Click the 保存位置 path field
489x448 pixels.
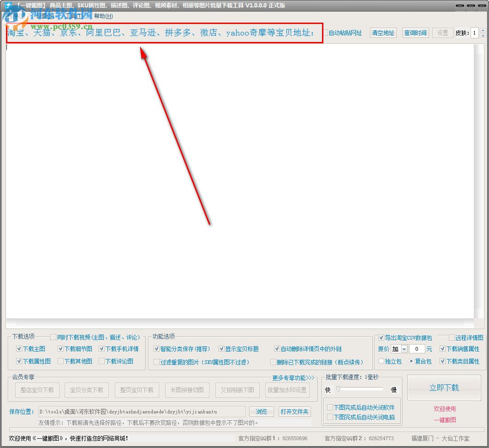click(x=142, y=412)
